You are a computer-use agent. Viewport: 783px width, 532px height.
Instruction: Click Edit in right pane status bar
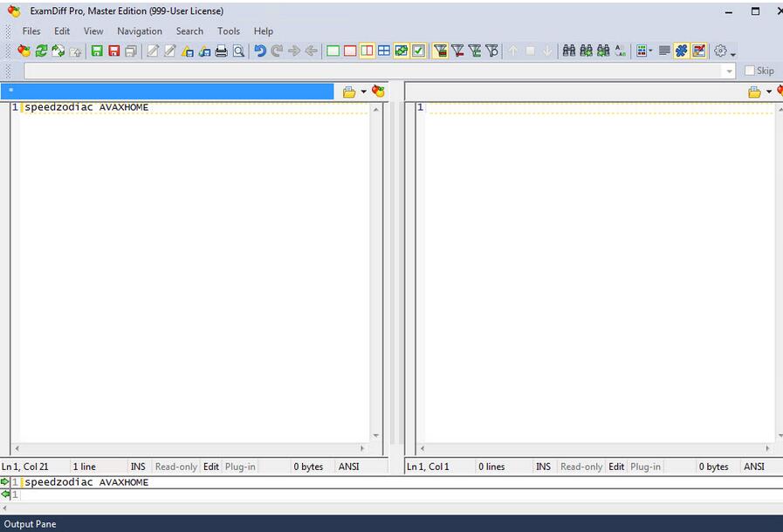[x=616, y=467]
